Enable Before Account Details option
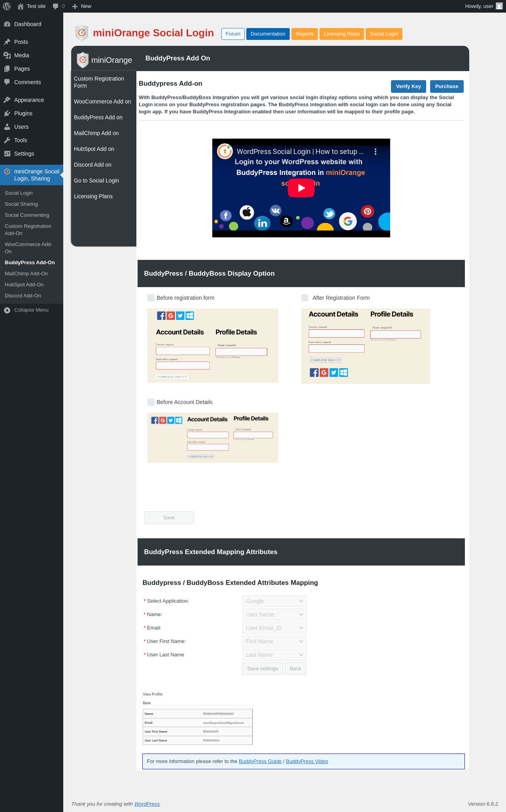 [151, 402]
